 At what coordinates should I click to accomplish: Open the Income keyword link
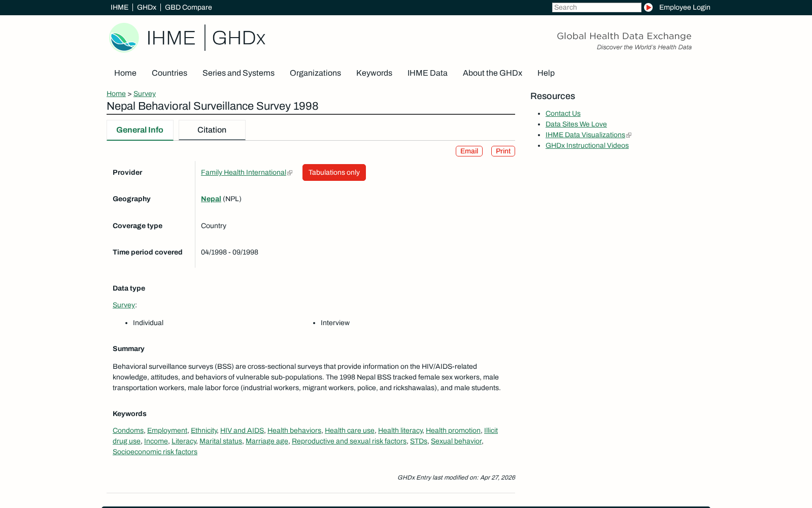(x=156, y=441)
